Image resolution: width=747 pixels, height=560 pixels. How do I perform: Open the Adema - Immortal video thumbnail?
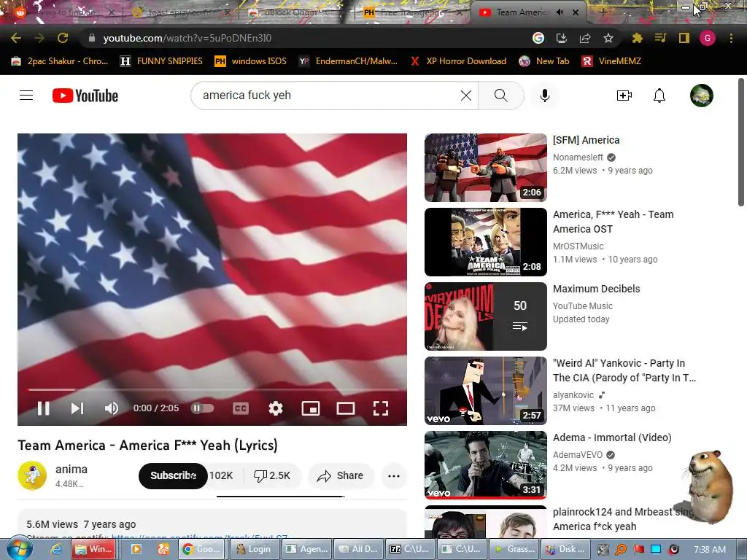(485, 464)
